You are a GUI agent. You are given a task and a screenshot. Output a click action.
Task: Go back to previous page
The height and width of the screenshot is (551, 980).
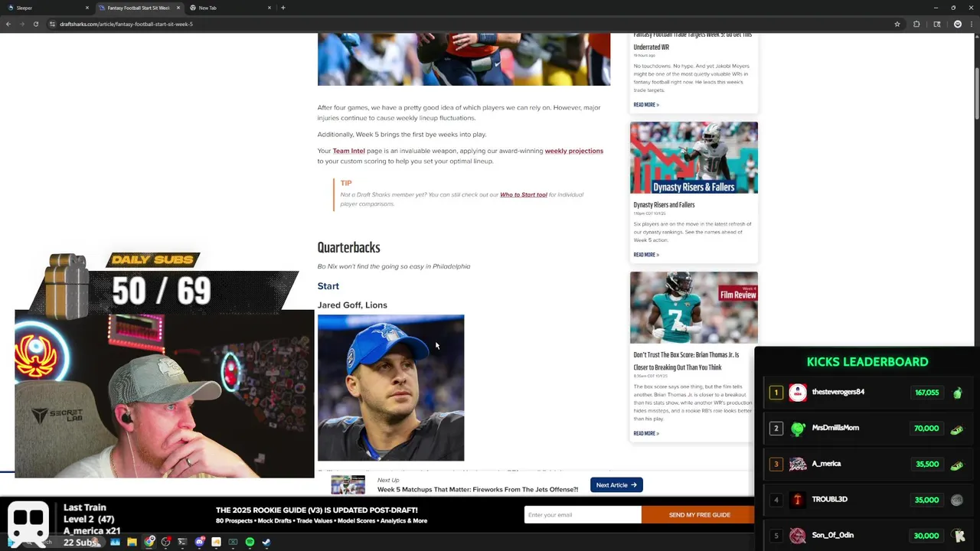coord(8,24)
